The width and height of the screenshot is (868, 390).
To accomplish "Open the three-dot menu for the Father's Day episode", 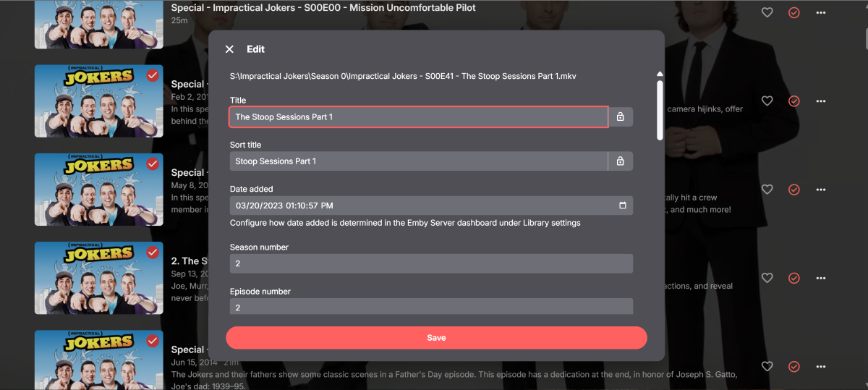I will [821, 366].
